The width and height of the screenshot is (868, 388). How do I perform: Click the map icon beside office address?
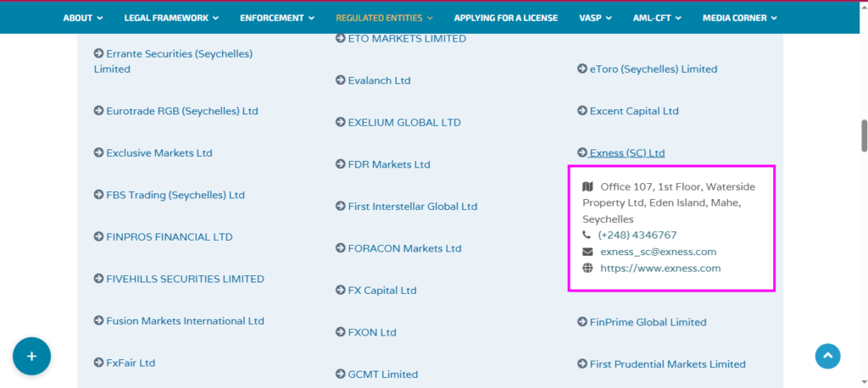point(587,186)
